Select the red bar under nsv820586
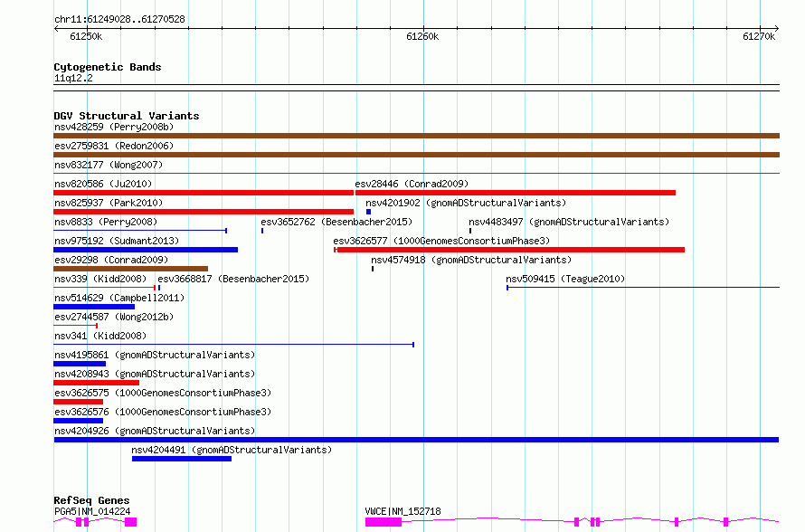The height and width of the screenshot is (532, 805). 204,193
